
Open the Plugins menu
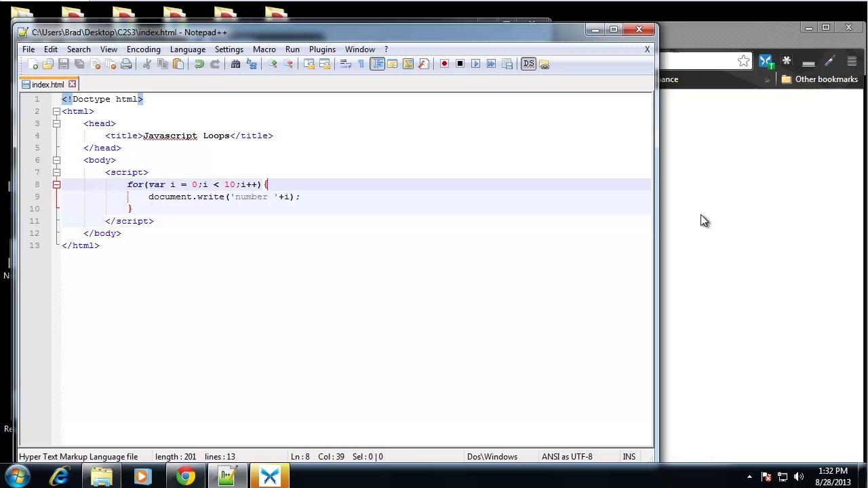tap(322, 49)
